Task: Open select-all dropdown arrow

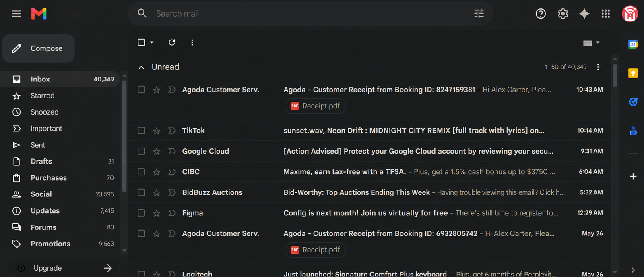Action: coord(152,42)
